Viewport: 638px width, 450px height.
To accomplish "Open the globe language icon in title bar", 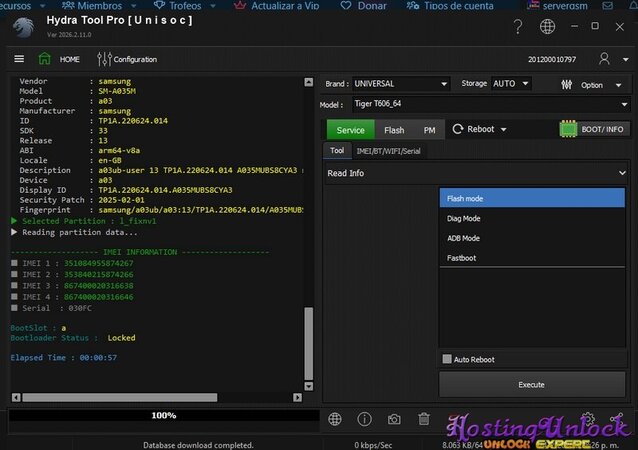I will (547, 27).
